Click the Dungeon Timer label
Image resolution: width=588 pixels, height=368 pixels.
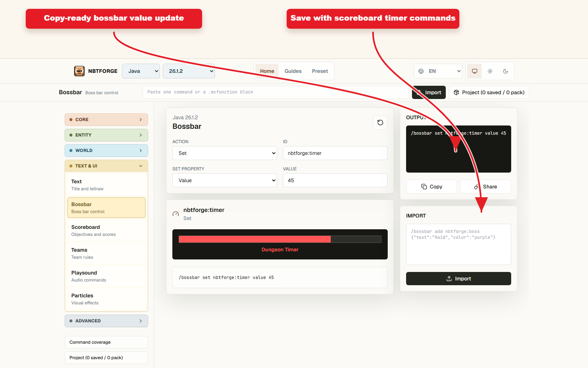click(280, 250)
